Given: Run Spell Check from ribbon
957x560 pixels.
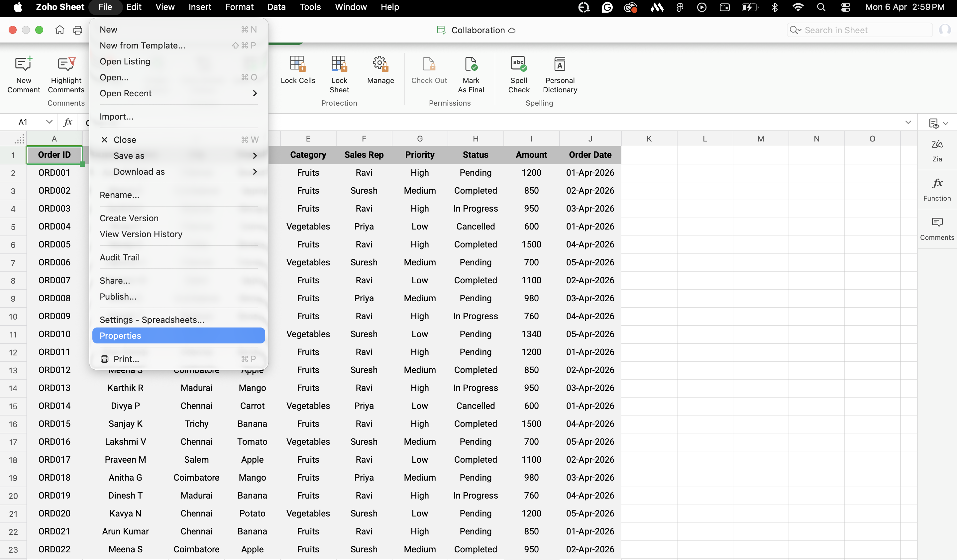Looking at the screenshot, I should [x=518, y=64].
